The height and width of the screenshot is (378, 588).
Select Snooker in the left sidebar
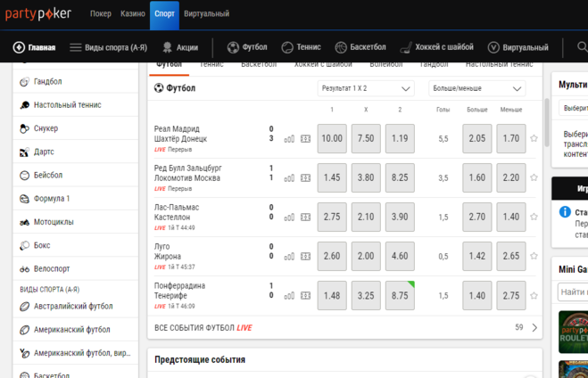pyautogui.click(x=46, y=128)
